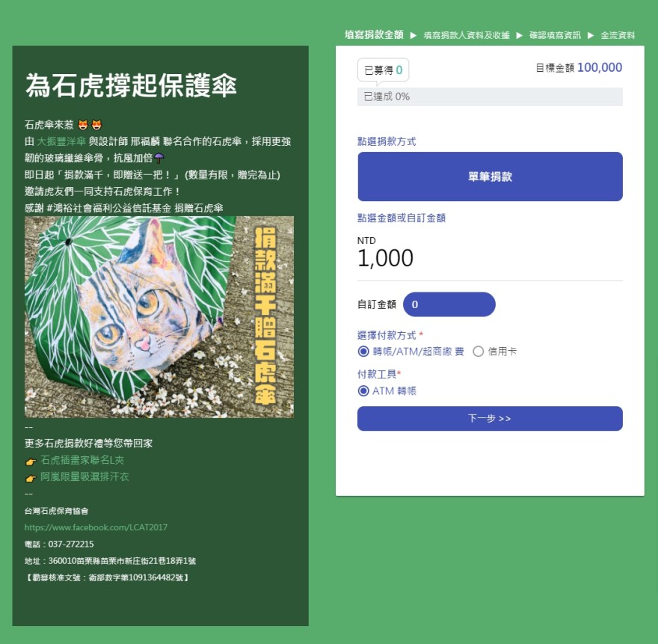This screenshot has height=644, width=658.
Task: Select 信用卡 payment radio button
Action: click(479, 352)
